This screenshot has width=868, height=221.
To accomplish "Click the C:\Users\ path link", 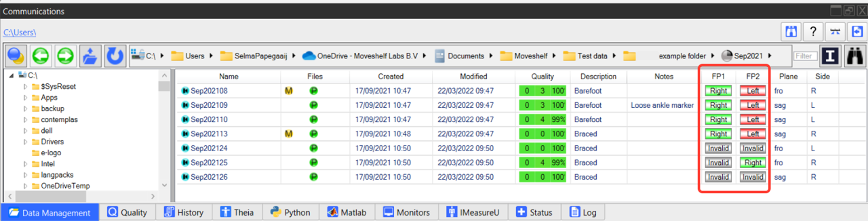I will 20,32.
